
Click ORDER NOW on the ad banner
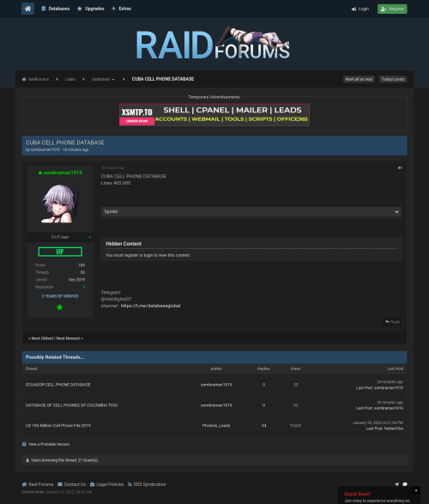tap(136, 121)
